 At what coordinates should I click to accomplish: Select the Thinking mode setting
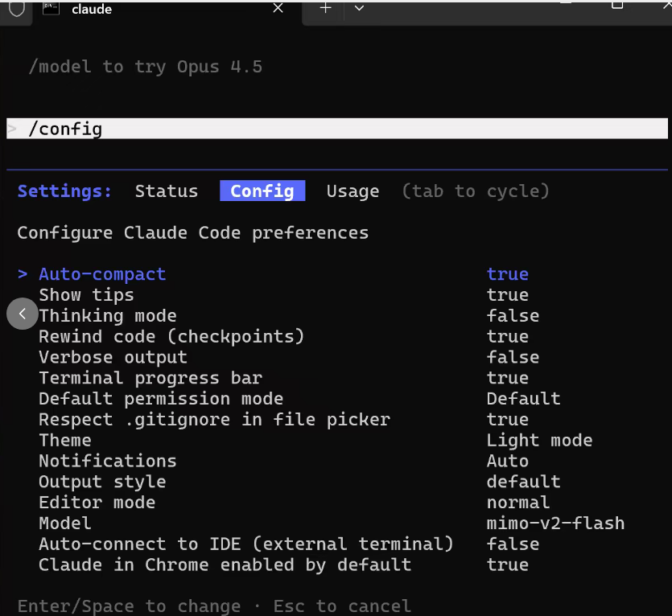click(108, 316)
